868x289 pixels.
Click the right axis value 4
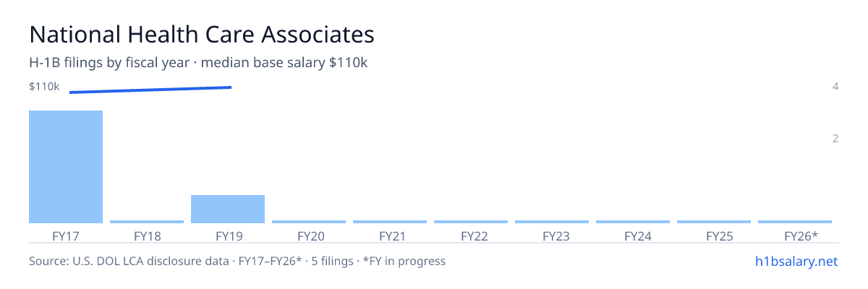pos(835,87)
